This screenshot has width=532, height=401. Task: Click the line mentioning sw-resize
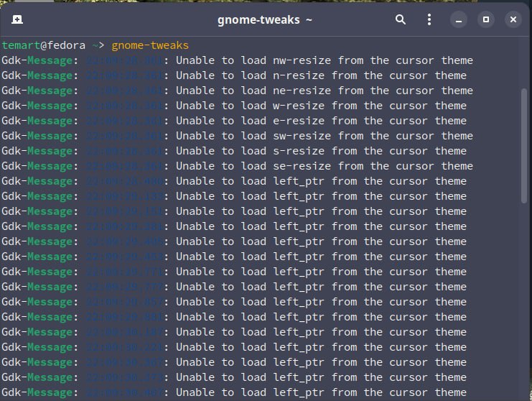click(237, 136)
